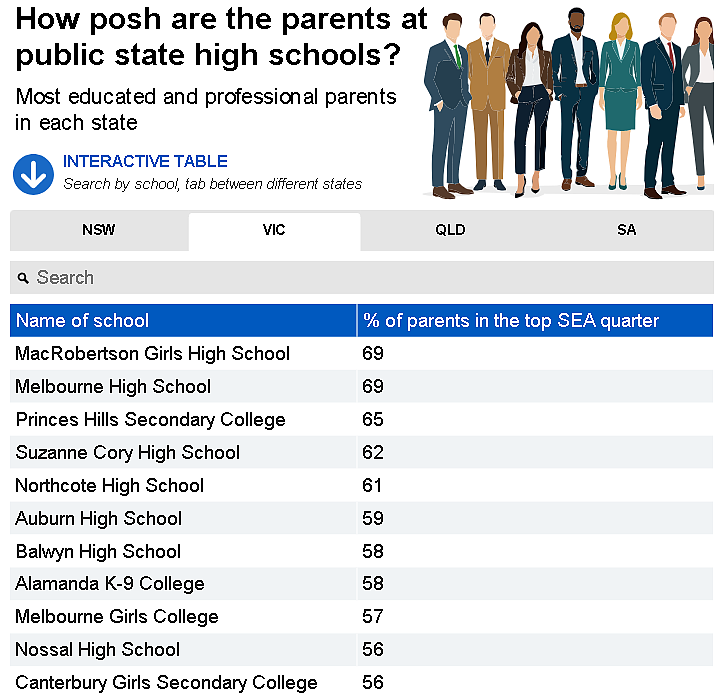Screen dimensions: 723x700
Task: Select the VIC tab
Action: (274, 230)
